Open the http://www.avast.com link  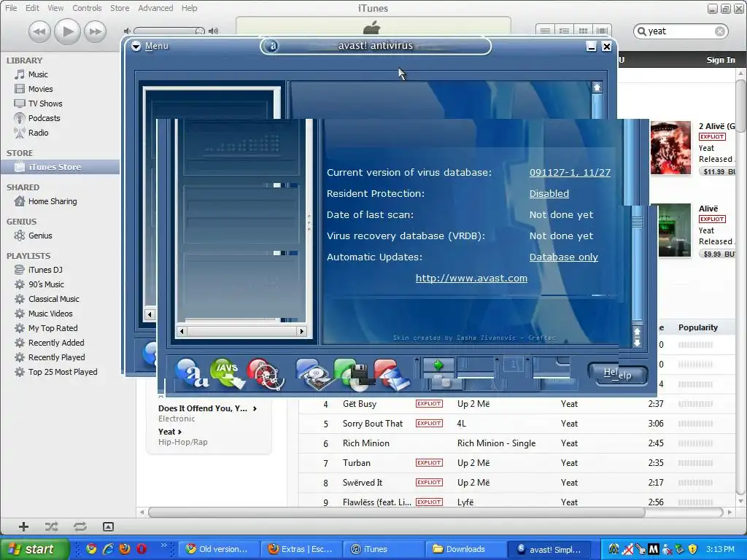(471, 278)
